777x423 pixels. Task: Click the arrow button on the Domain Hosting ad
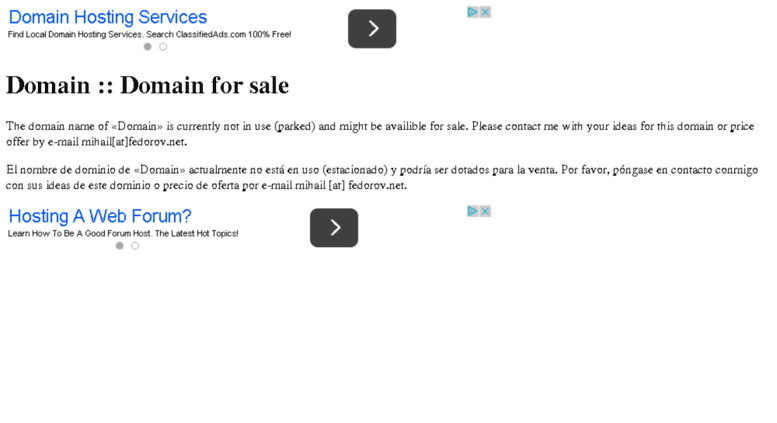tap(372, 29)
